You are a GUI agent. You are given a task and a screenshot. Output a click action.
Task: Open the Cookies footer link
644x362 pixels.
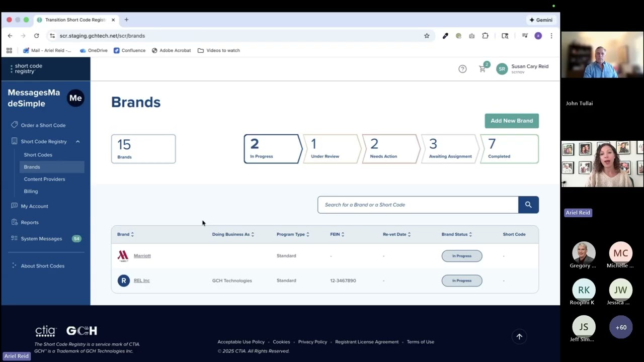(x=281, y=342)
